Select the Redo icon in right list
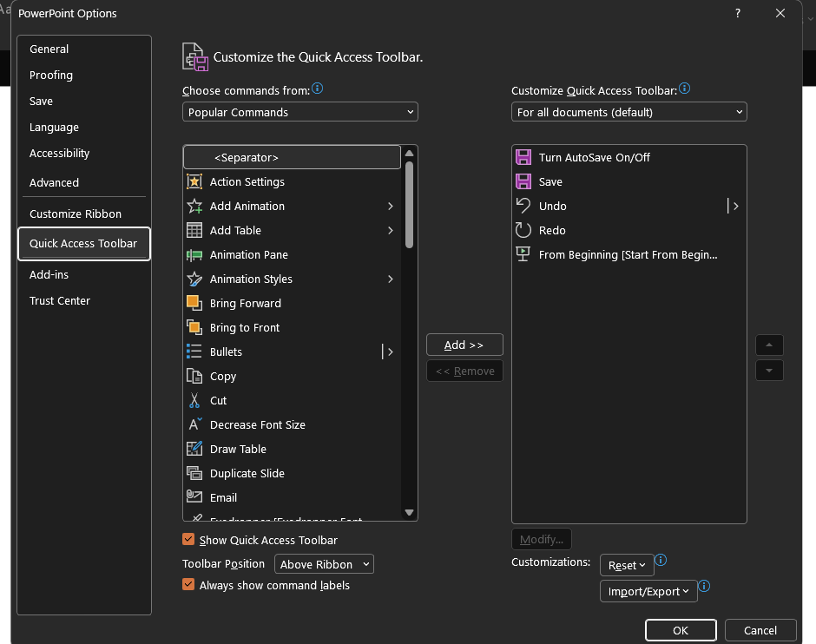The height and width of the screenshot is (644, 816). point(523,230)
